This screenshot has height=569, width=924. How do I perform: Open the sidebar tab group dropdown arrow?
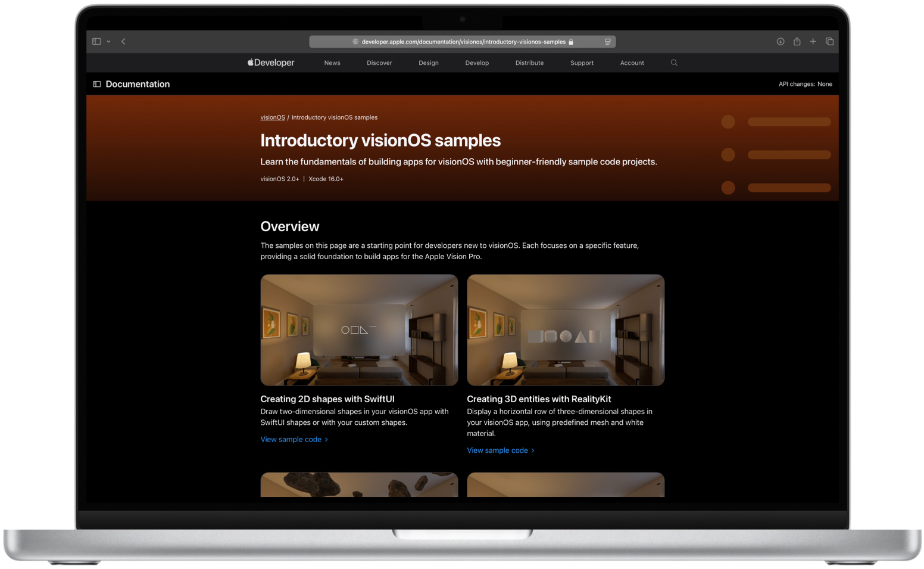click(108, 42)
